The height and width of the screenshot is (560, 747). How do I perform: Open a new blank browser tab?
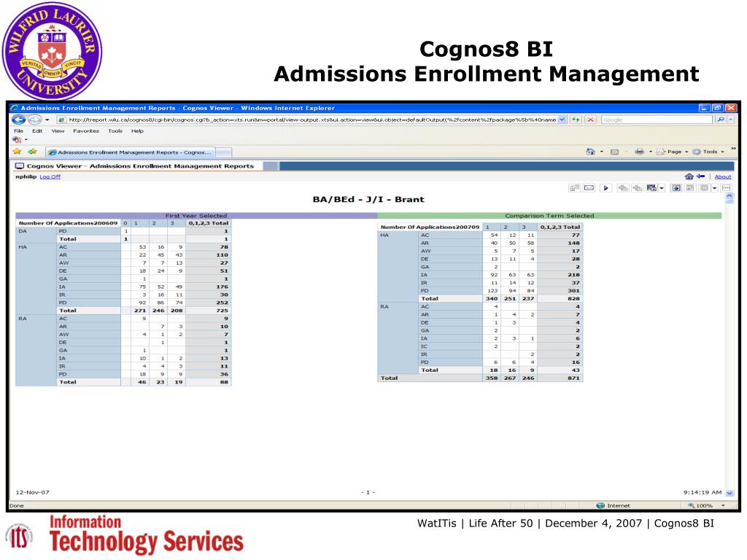(223, 152)
